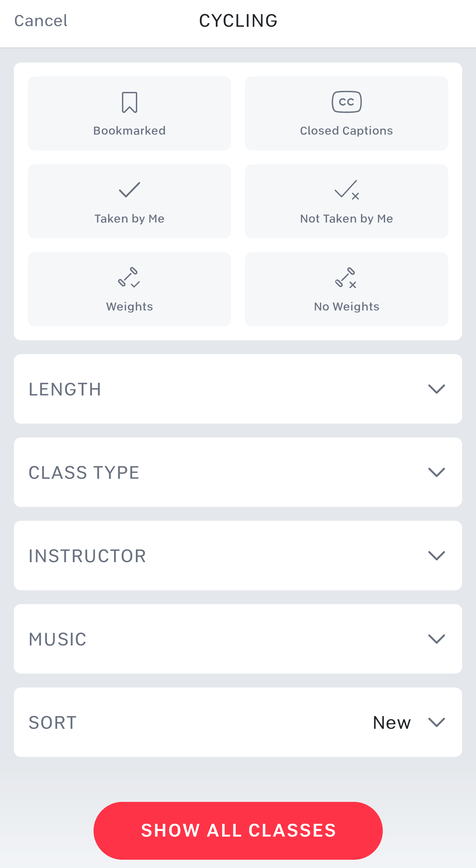Enable the Closed Captions filter label

coord(346,131)
